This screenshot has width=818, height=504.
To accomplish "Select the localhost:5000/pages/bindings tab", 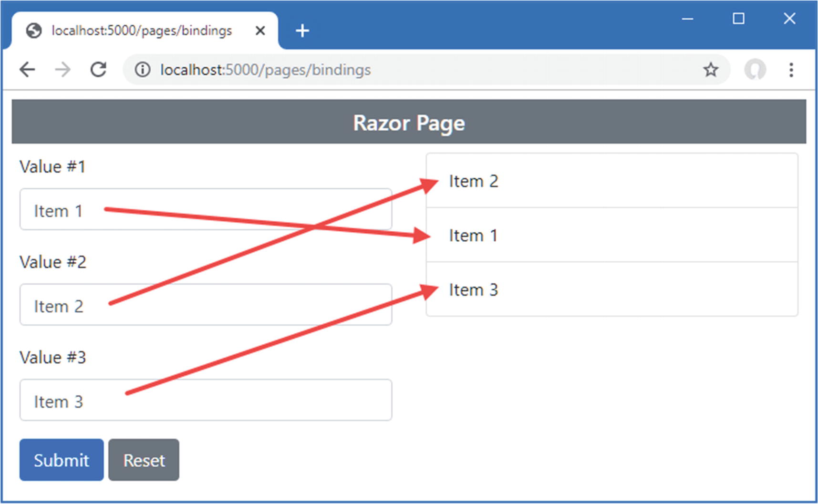I will pyautogui.click(x=141, y=31).
